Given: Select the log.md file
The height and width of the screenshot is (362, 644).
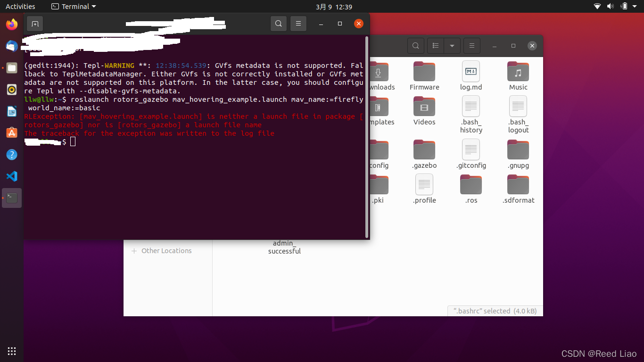Looking at the screenshot, I should point(471,76).
